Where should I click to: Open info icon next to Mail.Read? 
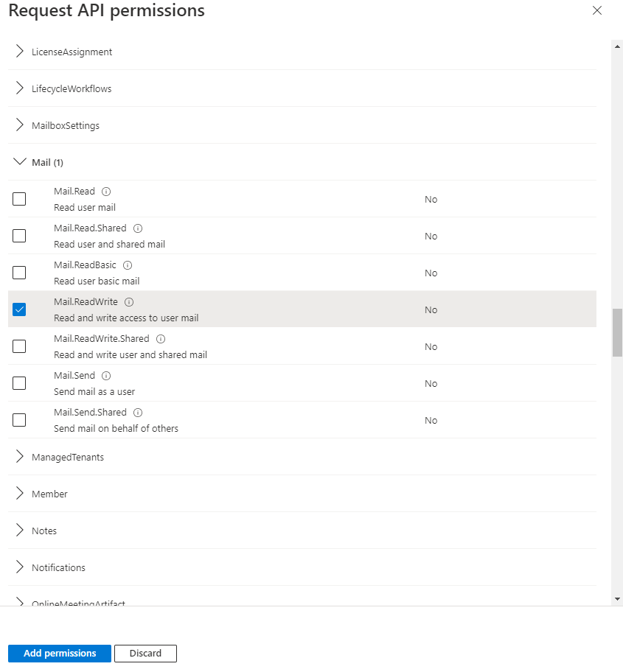(x=106, y=192)
